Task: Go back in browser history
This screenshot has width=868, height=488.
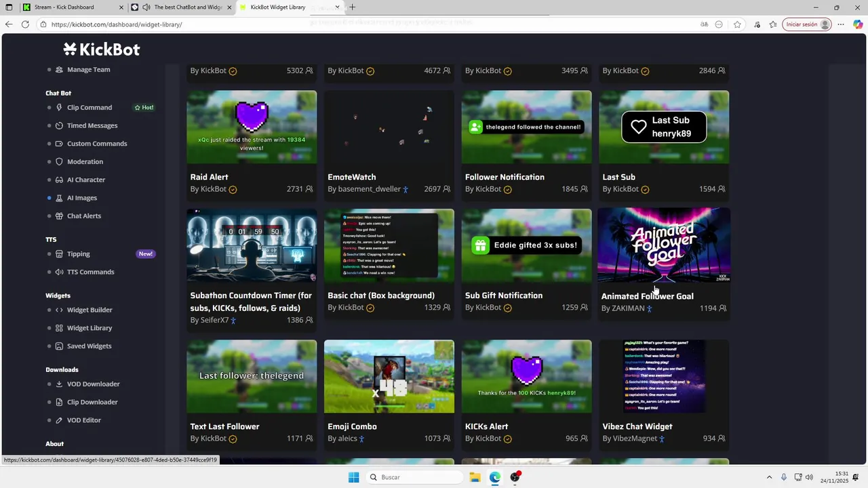Action: coord(9,24)
